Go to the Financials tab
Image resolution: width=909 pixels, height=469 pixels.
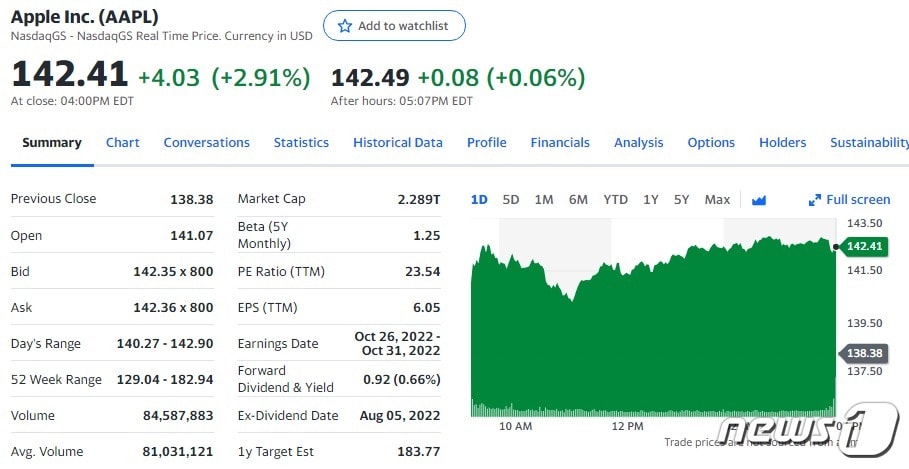[x=560, y=143]
